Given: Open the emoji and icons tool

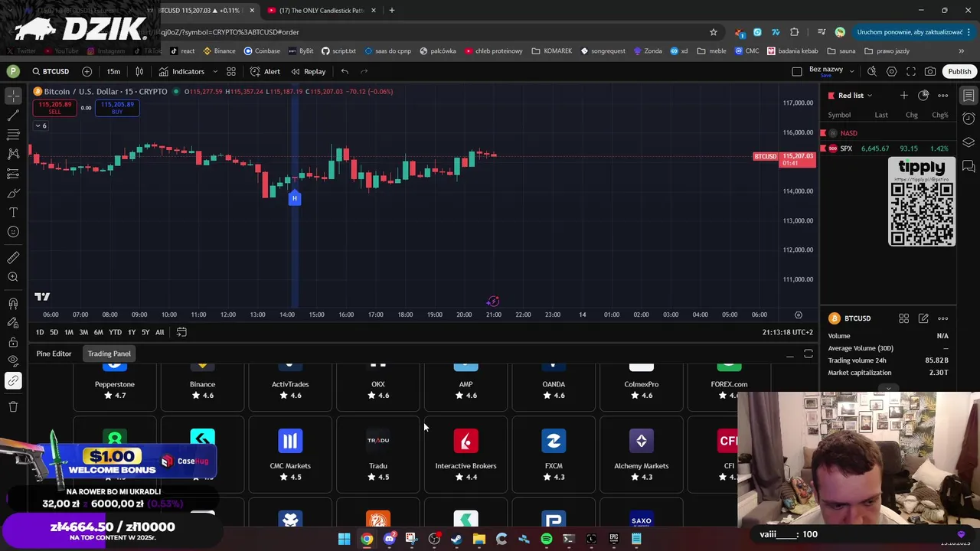Looking at the screenshot, I should point(13,232).
